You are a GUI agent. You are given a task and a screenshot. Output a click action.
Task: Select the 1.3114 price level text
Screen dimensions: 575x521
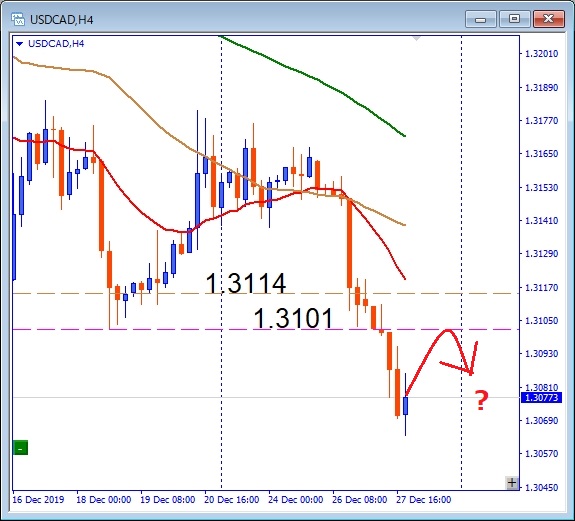(x=246, y=283)
